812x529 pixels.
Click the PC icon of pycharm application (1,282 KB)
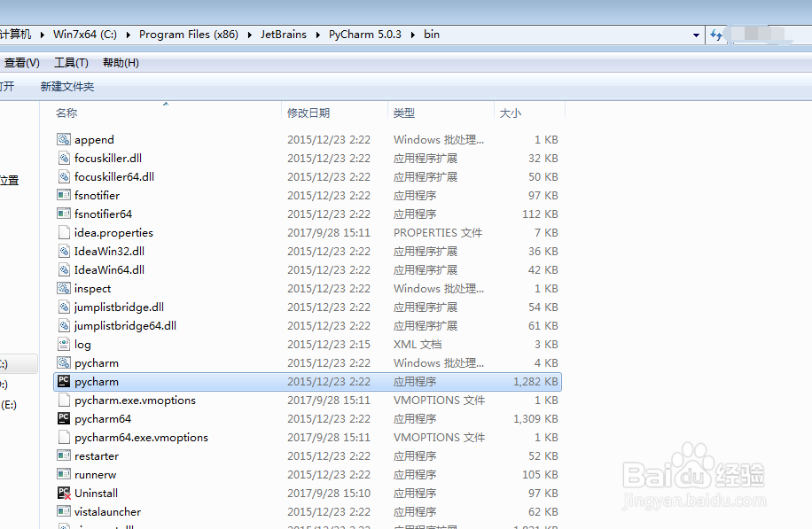[x=64, y=382]
